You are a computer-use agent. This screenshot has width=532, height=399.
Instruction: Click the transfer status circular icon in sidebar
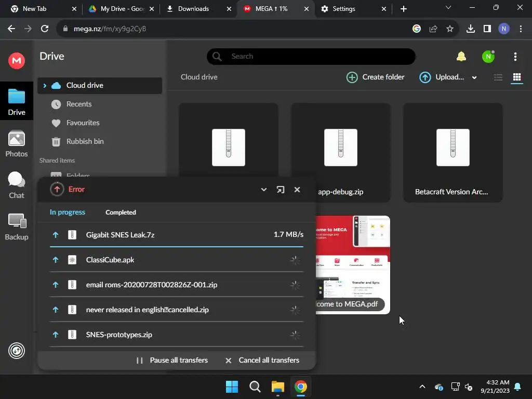click(x=16, y=351)
